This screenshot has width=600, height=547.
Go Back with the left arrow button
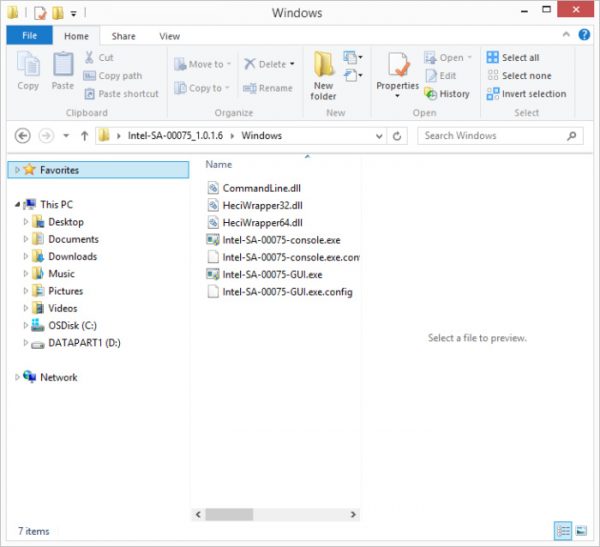23,136
